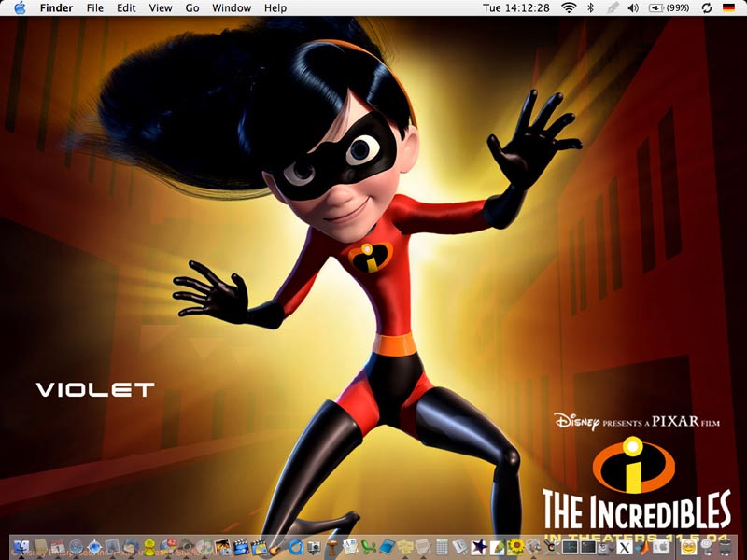Click the yellow smiley face Dock icon

(x=688, y=547)
